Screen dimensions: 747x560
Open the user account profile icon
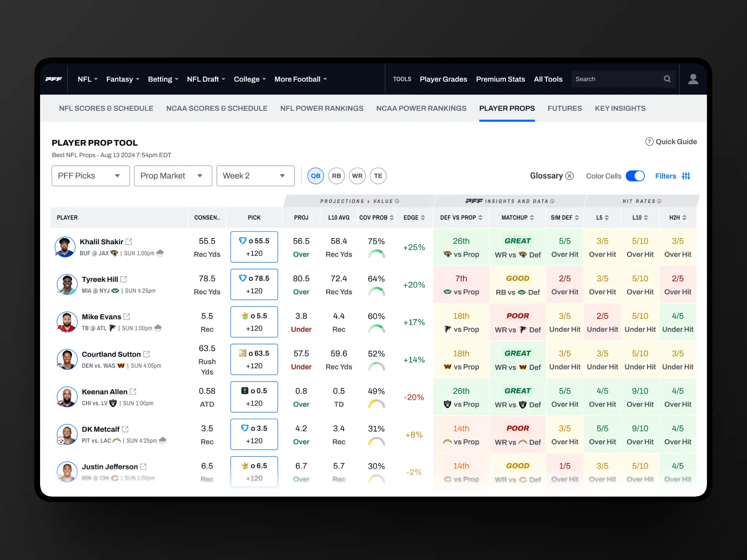[693, 79]
